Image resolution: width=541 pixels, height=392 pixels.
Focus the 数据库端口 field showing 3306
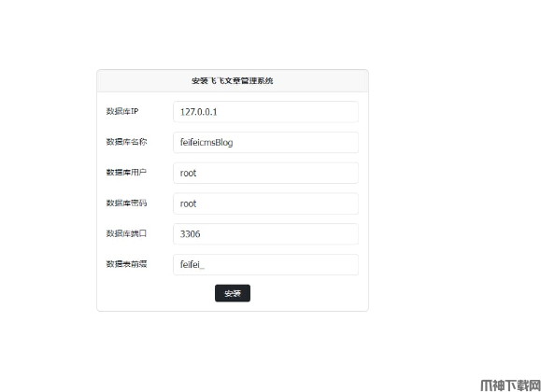[265, 234]
